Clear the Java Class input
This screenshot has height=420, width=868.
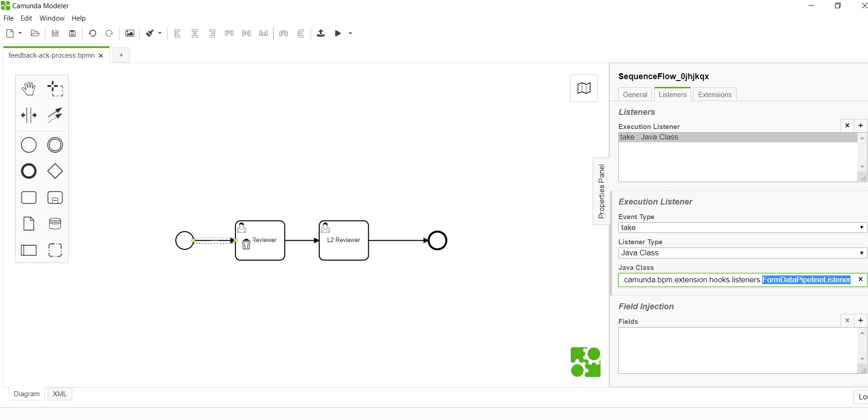coord(861,279)
